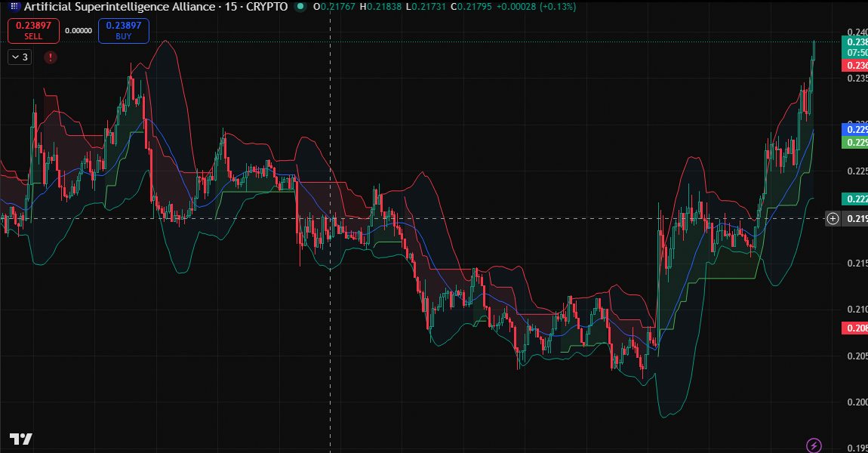Click the close value C0.21795

coord(470,7)
